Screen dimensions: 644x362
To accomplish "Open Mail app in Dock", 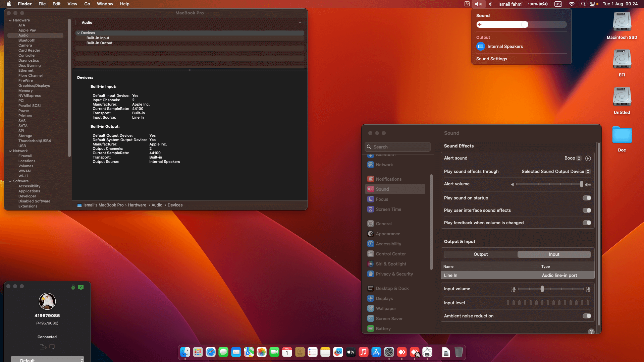I will [x=236, y=352].
